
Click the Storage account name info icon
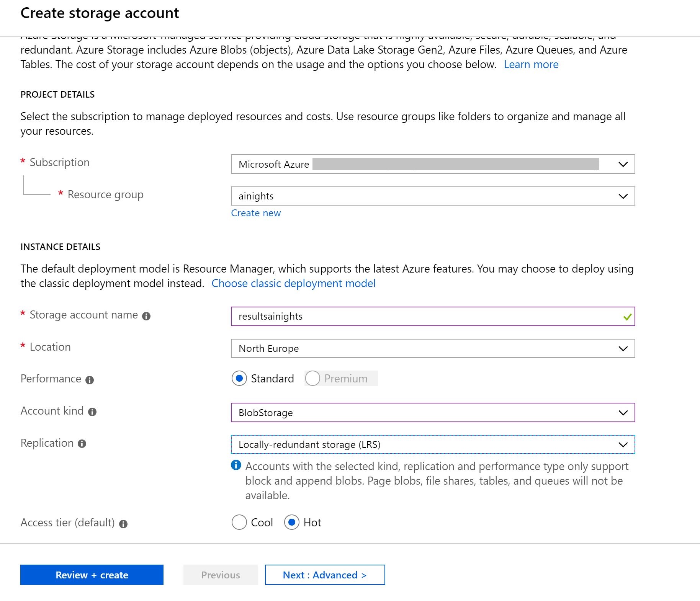click(146, 316)
